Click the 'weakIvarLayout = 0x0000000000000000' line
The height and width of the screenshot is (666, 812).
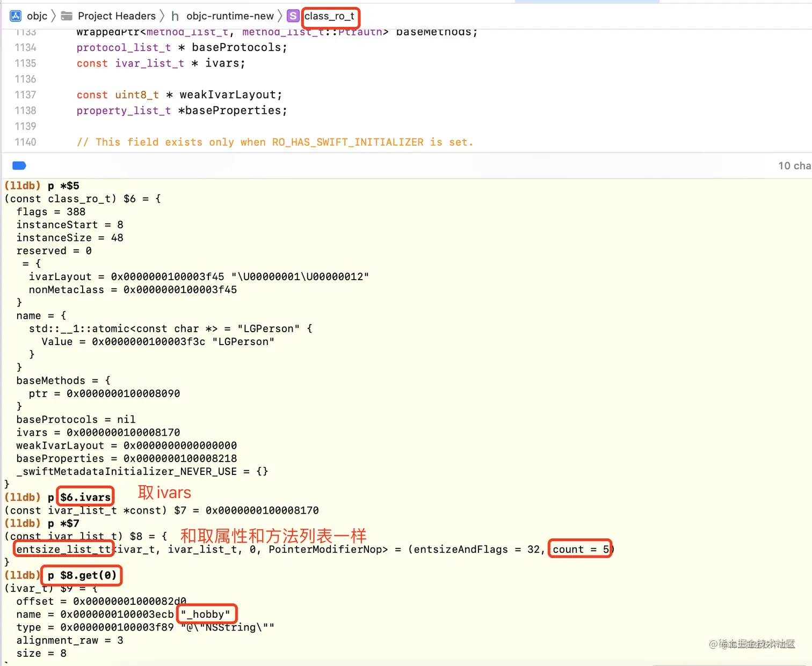127,445
